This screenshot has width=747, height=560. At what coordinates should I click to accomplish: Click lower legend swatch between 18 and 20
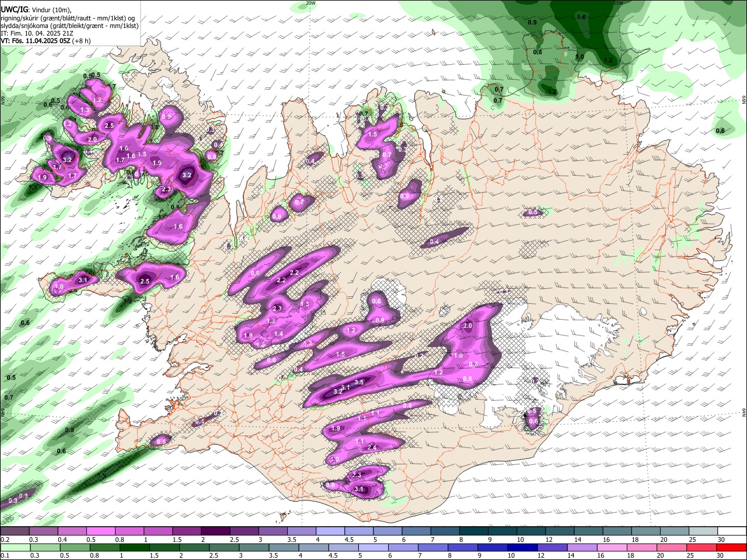point(641,547)
